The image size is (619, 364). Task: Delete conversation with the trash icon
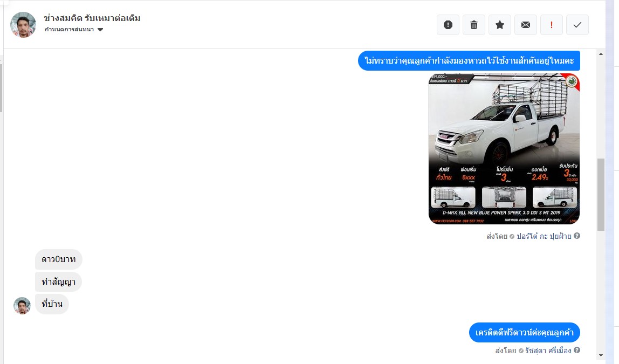pyautogui.click(x=474, y=25)
